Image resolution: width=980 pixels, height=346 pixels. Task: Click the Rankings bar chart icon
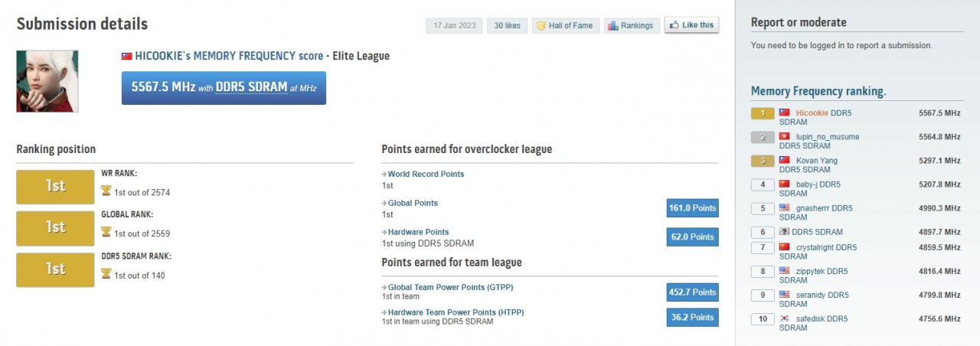pos(612,25)
